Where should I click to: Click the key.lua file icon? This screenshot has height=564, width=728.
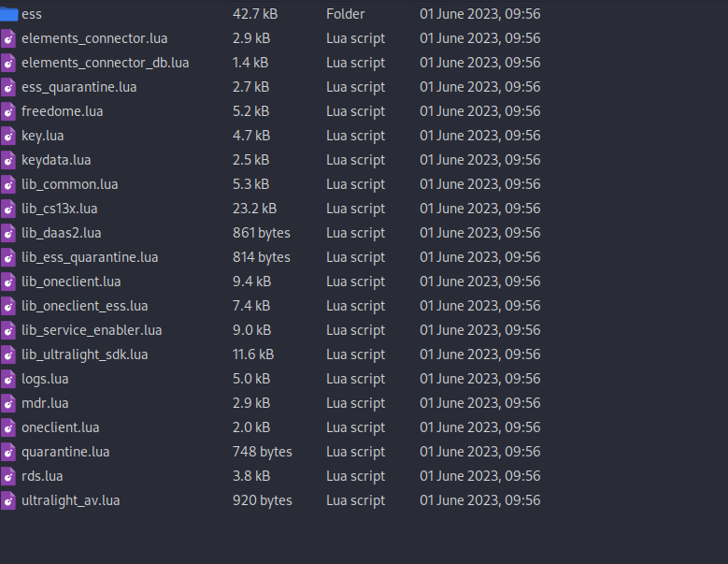click(x=8, y=136)
